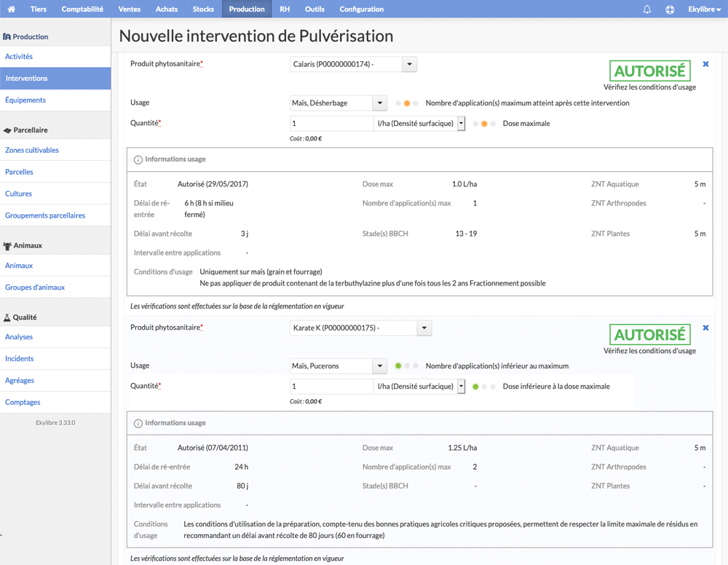Click green indicator for Karate K application count
Viewport: 728px width, 565px height.
[398, 366]
